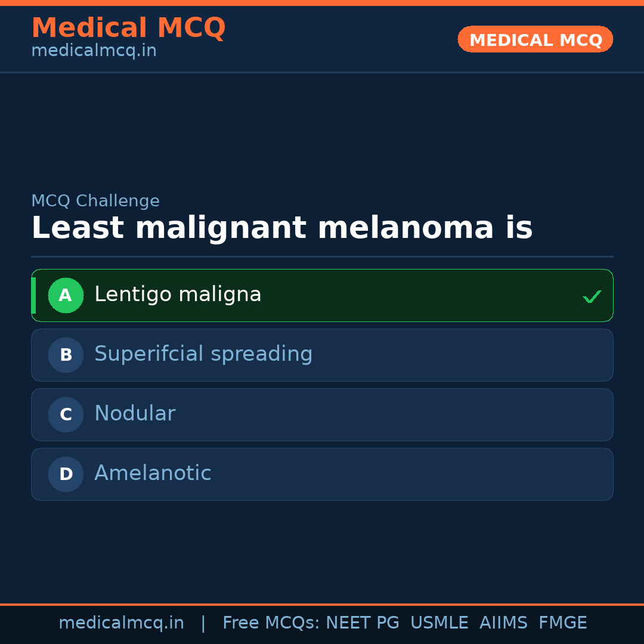Select the "Lentigo maligna" answer text
This screenshot has height=644, width=644.
tap(178, 295)
